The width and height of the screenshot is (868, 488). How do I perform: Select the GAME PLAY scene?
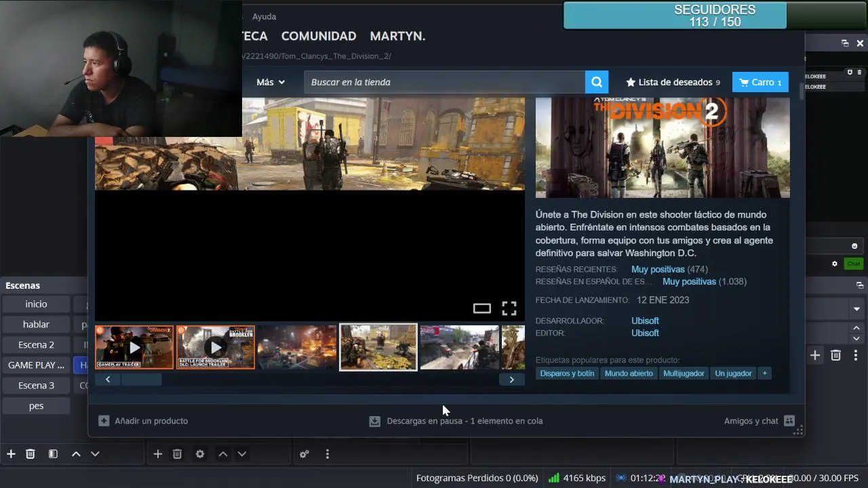[36, 365]
